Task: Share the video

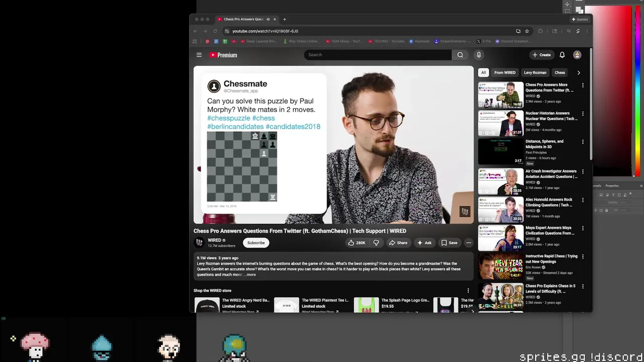Action: click(398, 243)
